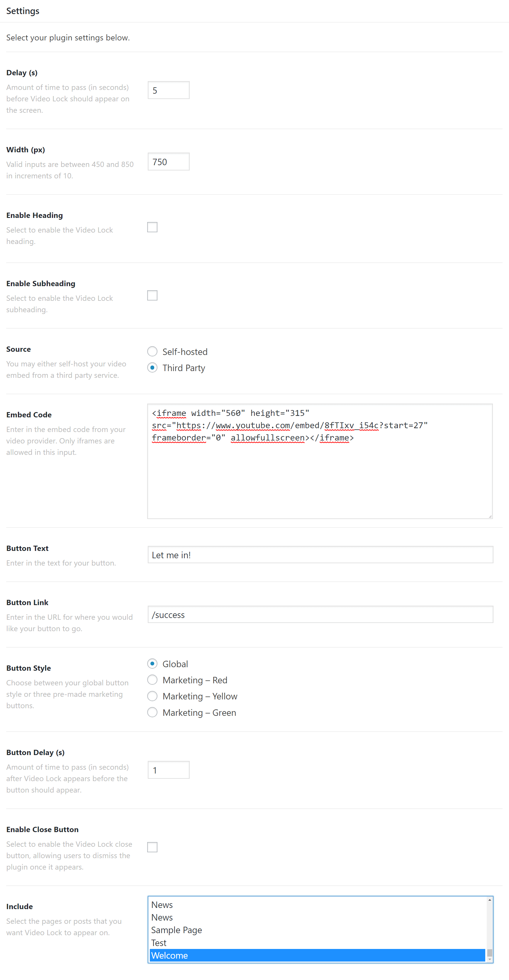Choose the Marketing – Red button style

click(152, 680)
